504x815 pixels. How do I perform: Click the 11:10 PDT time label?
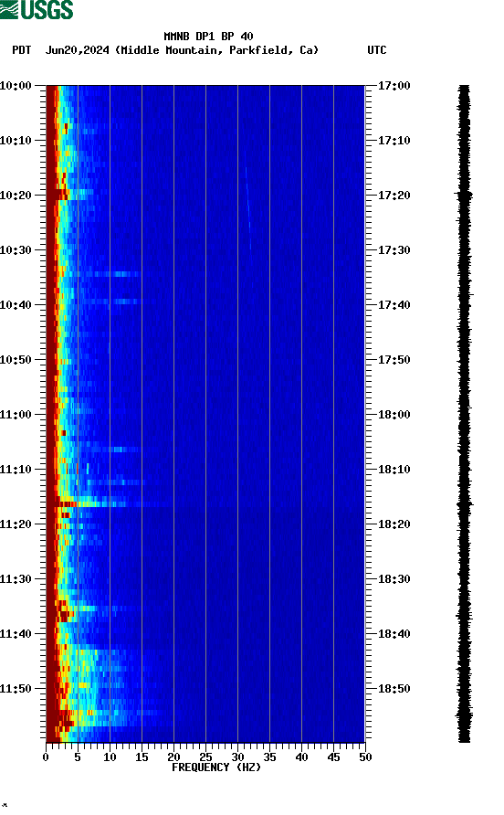[x=16, y=470]
